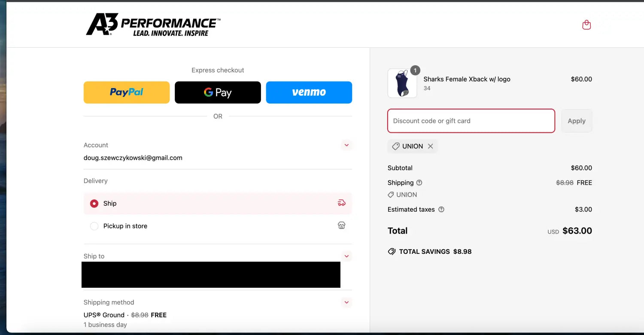Viewport: 644px width, 335px height.
Task: Pay with Google Pay button
Action: (x=218, y=92)
